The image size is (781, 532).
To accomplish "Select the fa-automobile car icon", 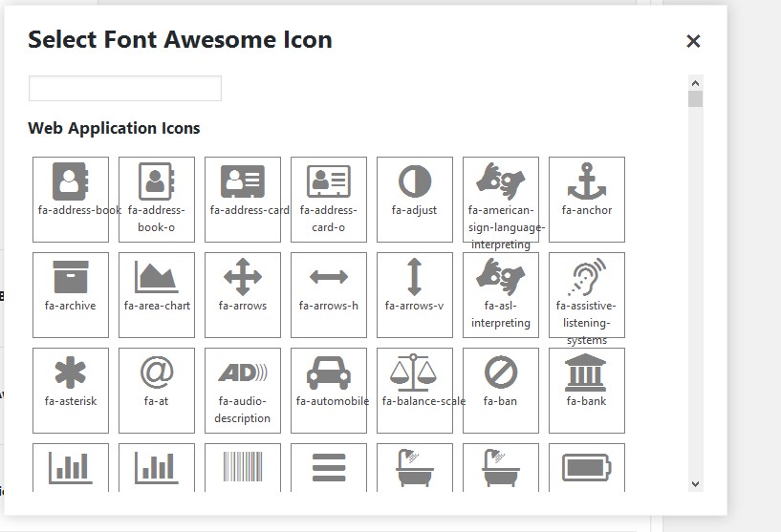I will coord(329,391).
